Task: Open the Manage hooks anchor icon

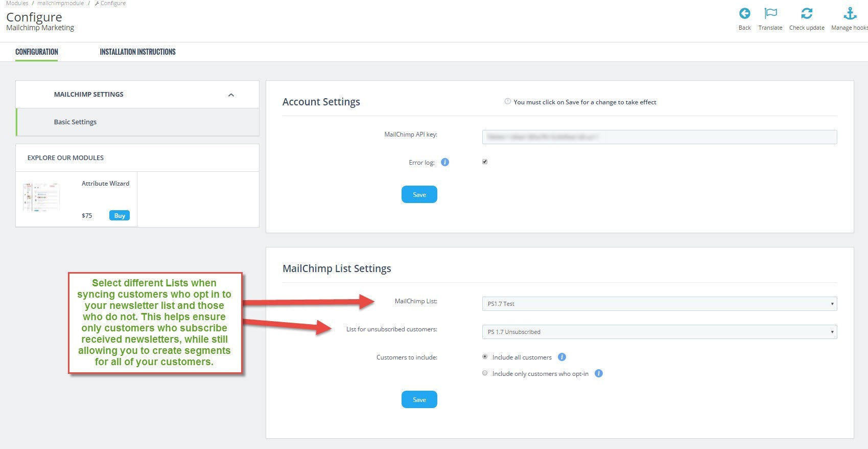Action: [850, 13]
